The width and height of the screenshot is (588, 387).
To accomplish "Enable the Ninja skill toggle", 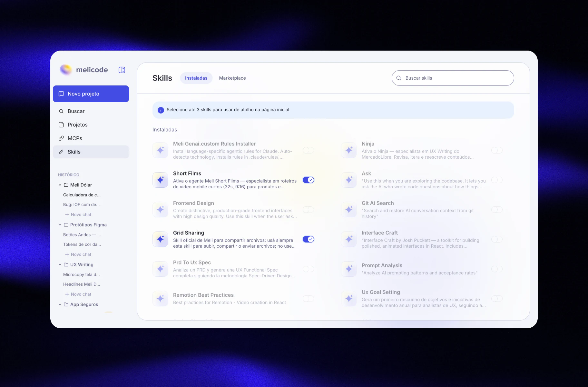I will [x=497, y=150].
